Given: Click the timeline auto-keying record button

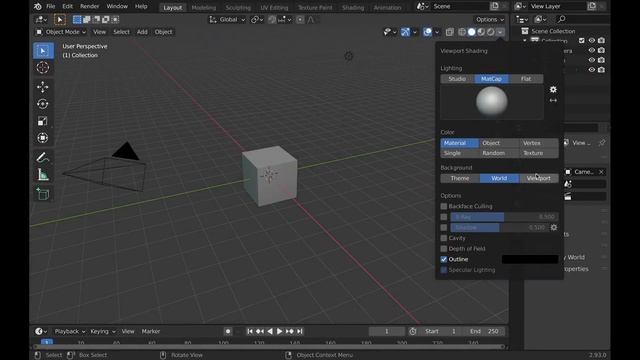Looking at the screenshot, I should [x=228, y=331].
